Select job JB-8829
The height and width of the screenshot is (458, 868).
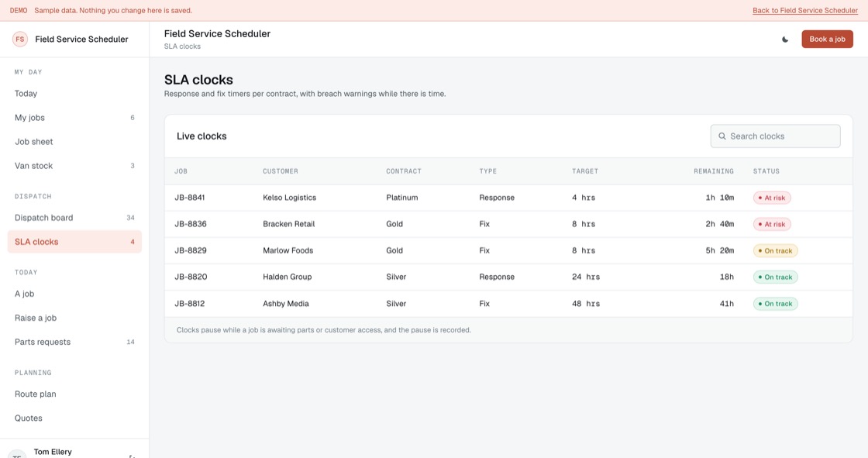(x=191, y=250)
